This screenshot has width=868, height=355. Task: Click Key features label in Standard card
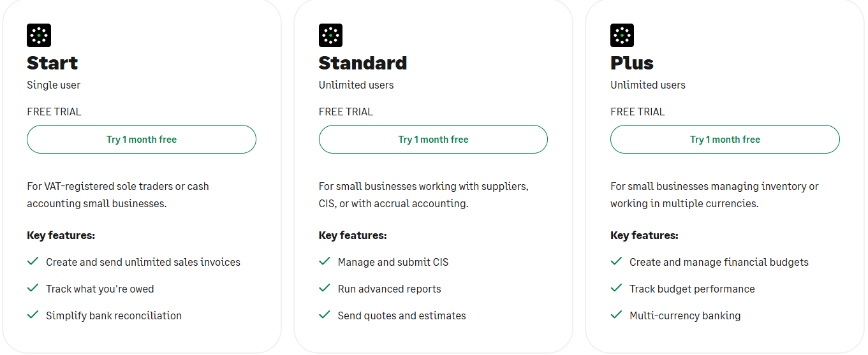click(353, 235)
